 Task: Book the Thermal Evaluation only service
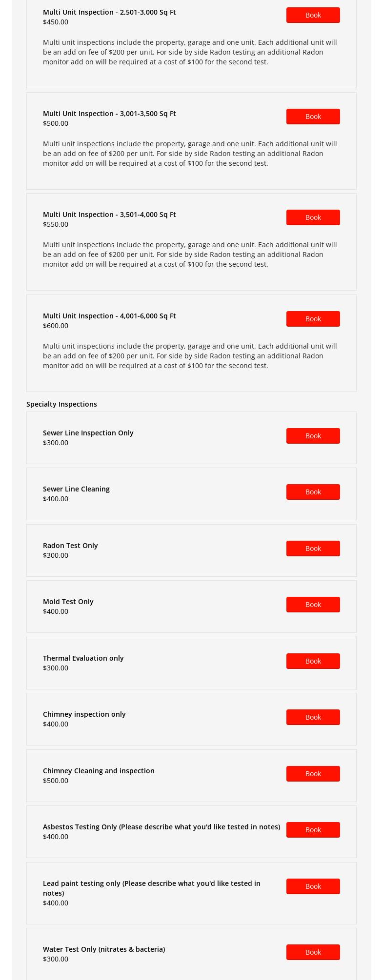click(x=313, y=661)
